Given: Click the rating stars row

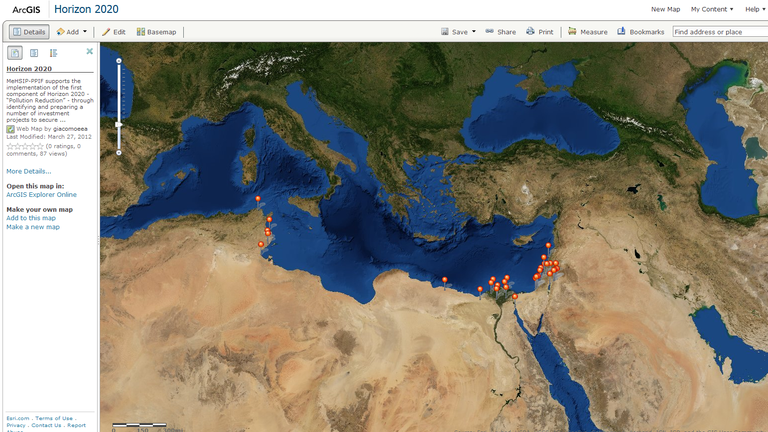Looking at the screenshot, I should 25,146.
